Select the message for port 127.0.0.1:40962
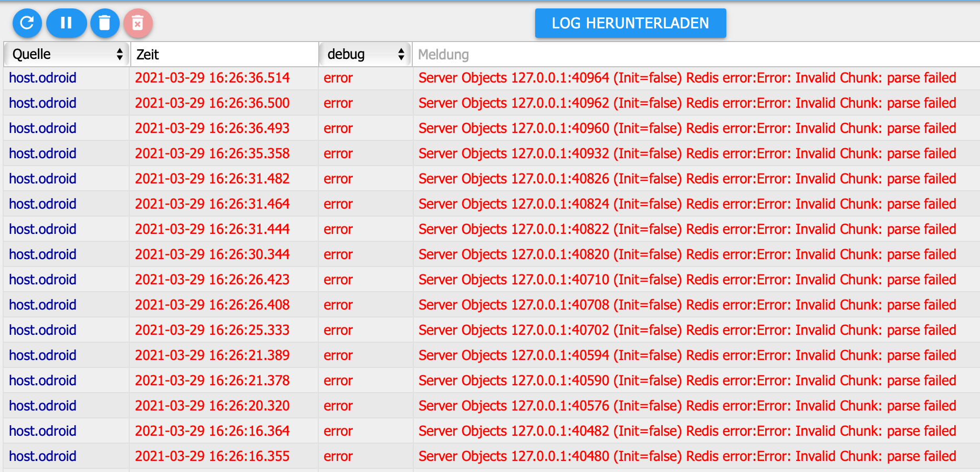This screenshot has height=472, width=980. [x=687, y=103]
